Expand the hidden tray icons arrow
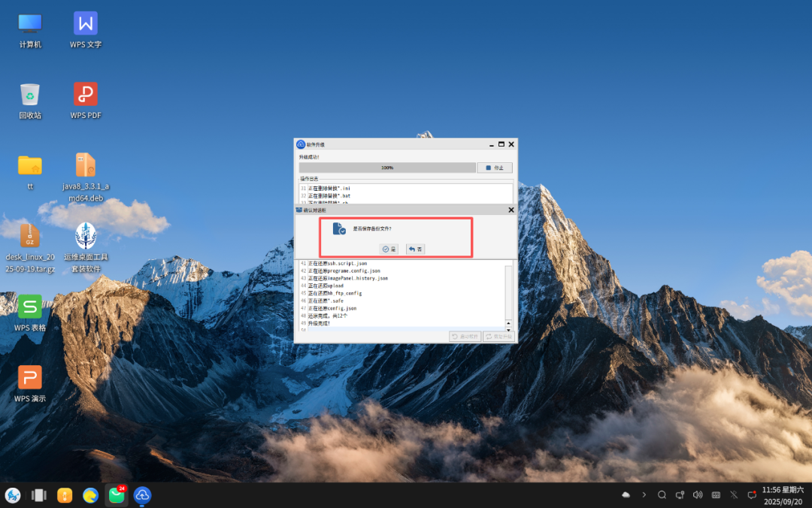The image size is (812, 508). [644, 495]
